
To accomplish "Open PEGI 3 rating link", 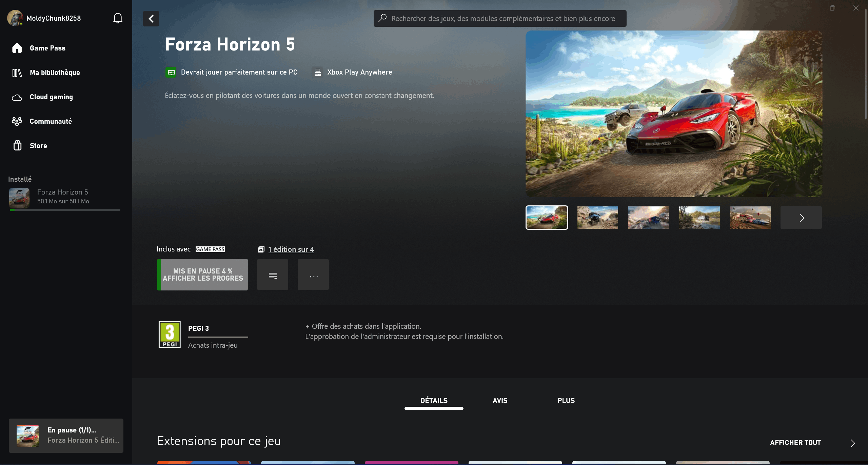I will pyautogui.click(x=198, y=328).
